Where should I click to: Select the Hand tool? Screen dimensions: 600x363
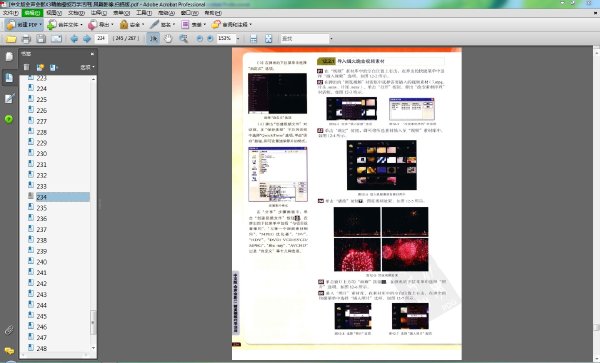click(x=168, y=39)
